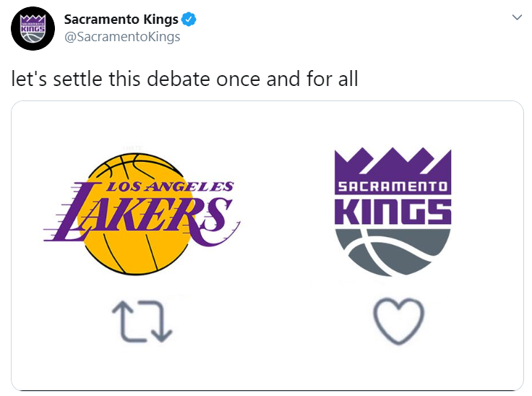The width and height of the screenshot is (532, 396).
Task: Expand the tweet options chevron
Action: (x=516, y=18)
